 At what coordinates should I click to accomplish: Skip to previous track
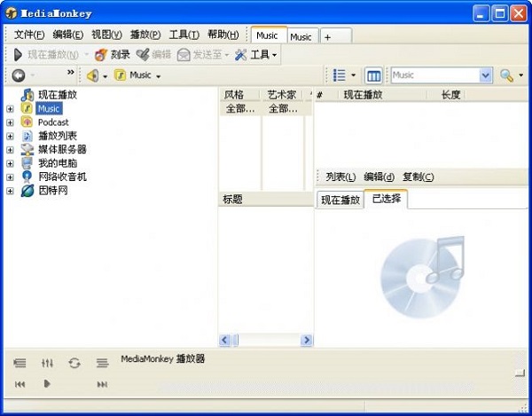coord(20,384)
